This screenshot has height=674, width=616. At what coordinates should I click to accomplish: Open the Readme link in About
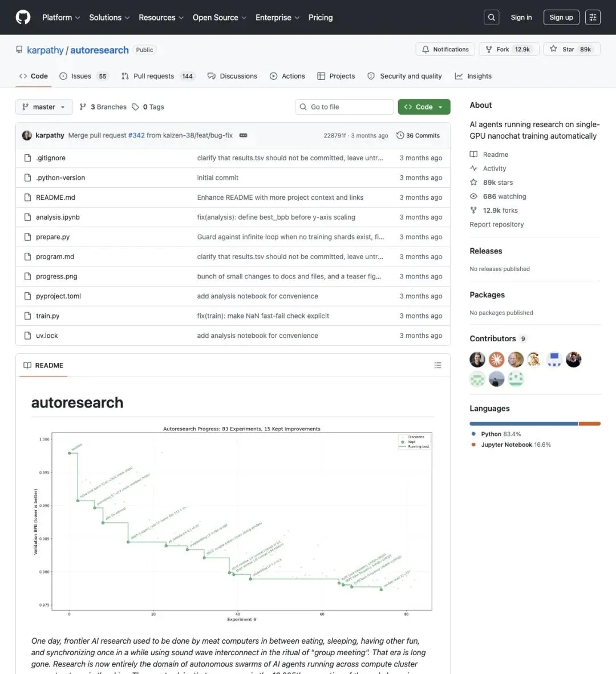click(489, 155)
